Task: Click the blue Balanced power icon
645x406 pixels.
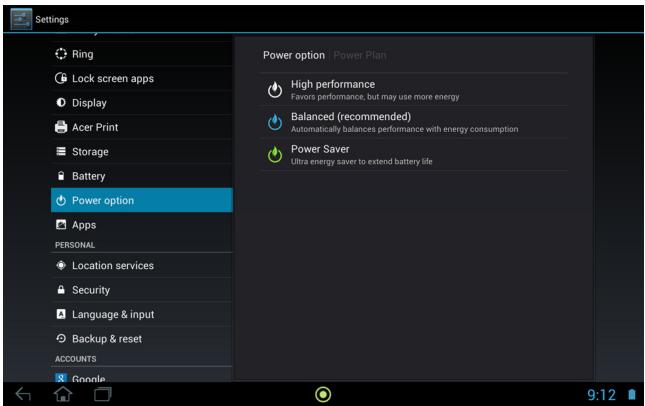Action: (x=275, y=122)
